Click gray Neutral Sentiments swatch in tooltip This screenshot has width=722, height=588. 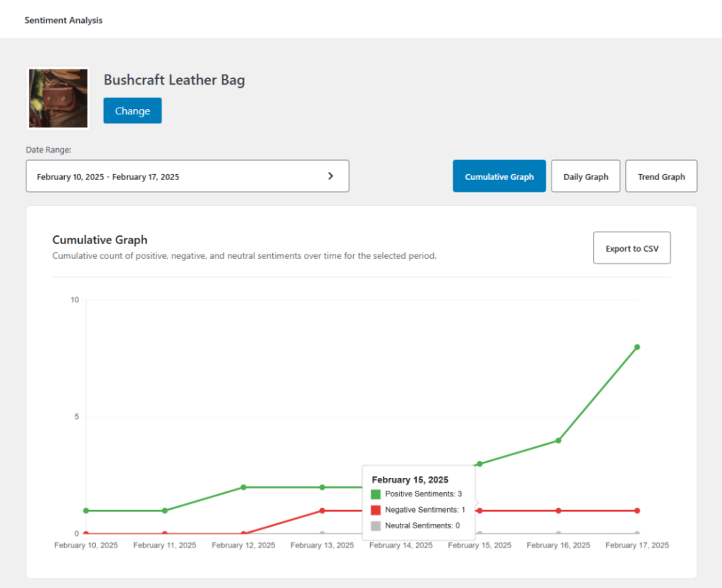click(x=376, y=526)
